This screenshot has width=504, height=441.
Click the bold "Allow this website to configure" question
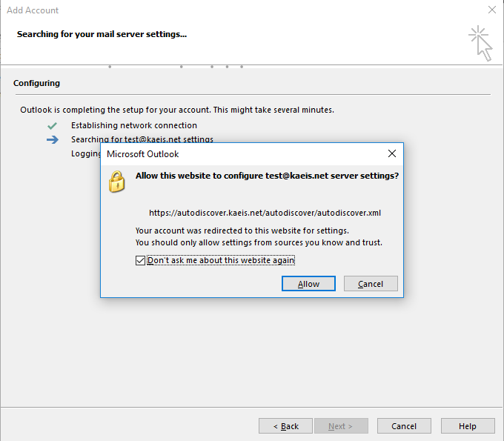pyautogui.click(x=267, y=176)
